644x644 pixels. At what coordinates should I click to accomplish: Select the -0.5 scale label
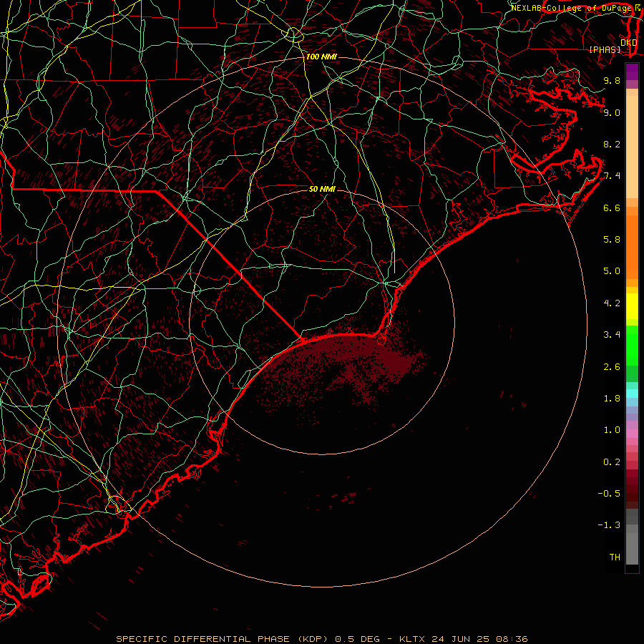click(609, 494)
